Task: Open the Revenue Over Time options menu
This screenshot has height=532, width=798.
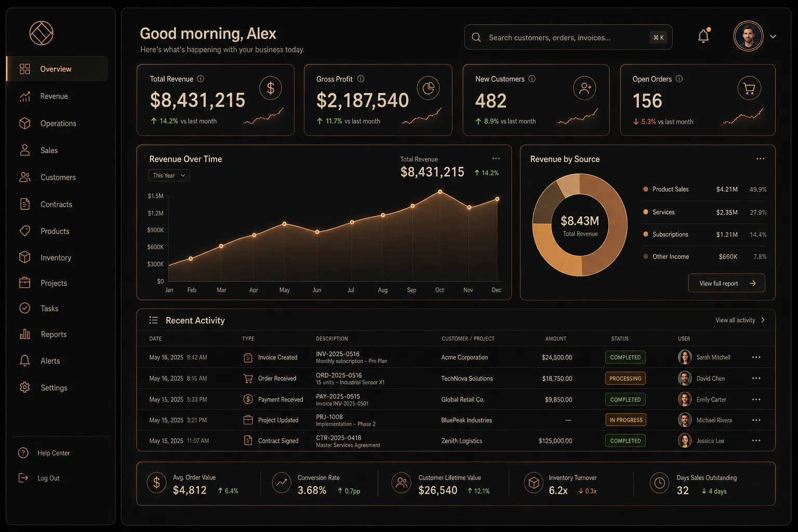Action: click(496, 158)
